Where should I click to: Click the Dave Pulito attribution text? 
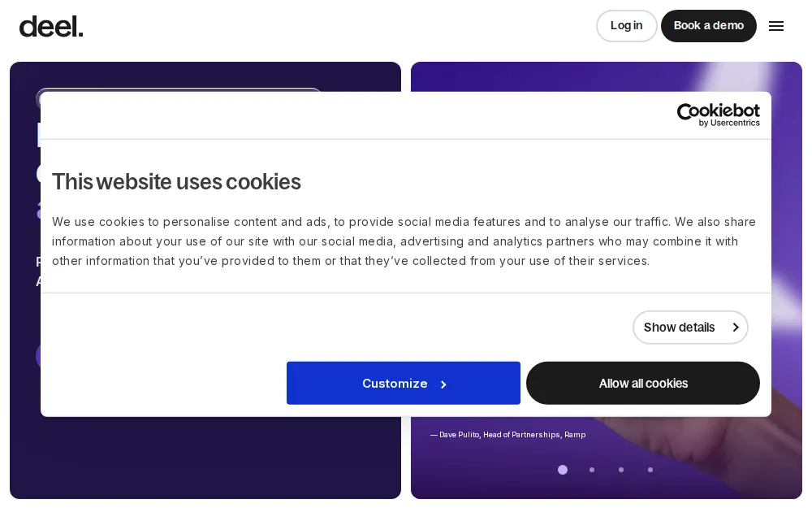(508, 435)
